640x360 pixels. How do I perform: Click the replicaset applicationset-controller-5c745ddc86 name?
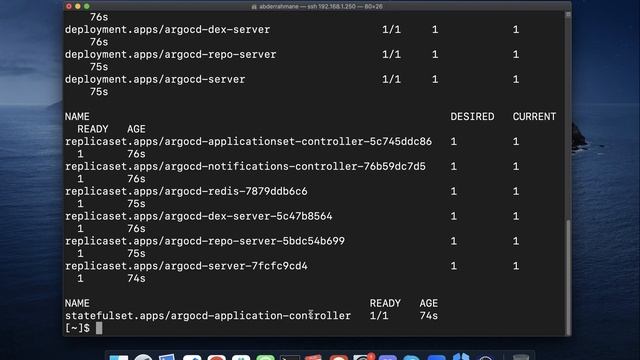click(248, 142)
